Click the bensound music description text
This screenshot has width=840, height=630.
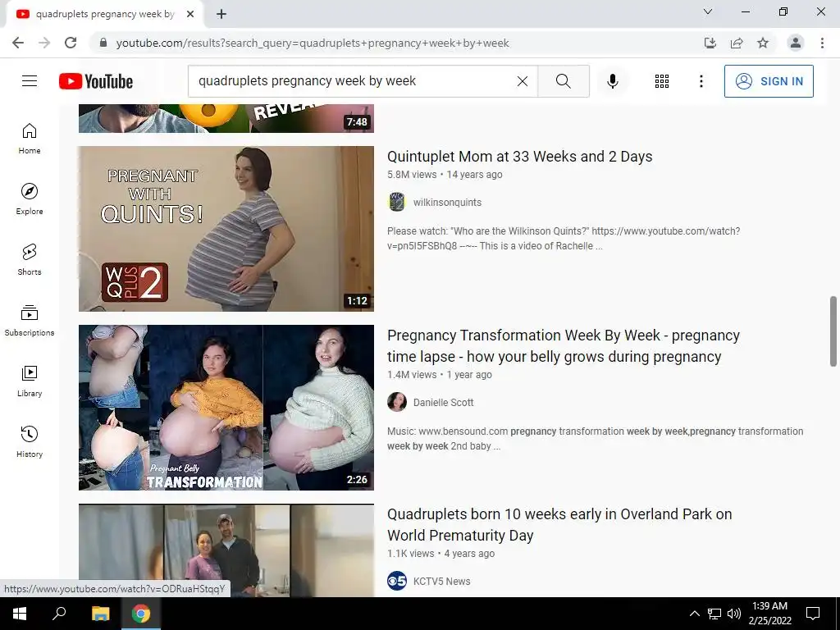pyautogui.click(x=596, y=438)
